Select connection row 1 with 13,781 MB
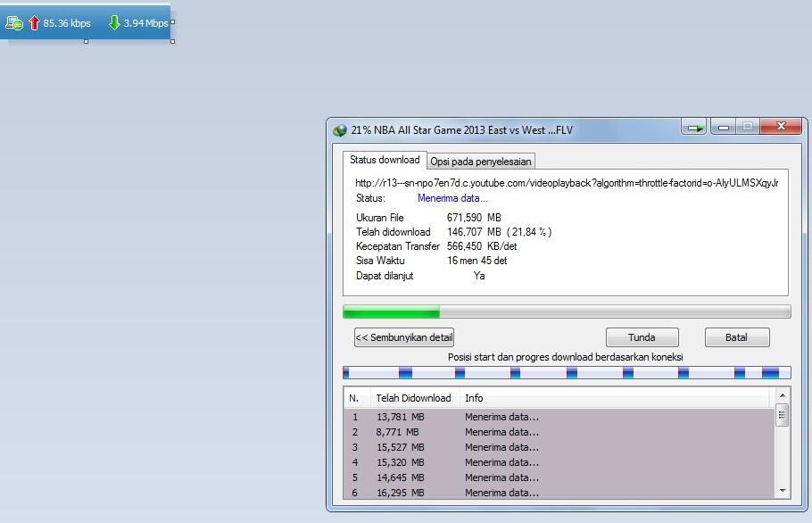 (559, 417)
